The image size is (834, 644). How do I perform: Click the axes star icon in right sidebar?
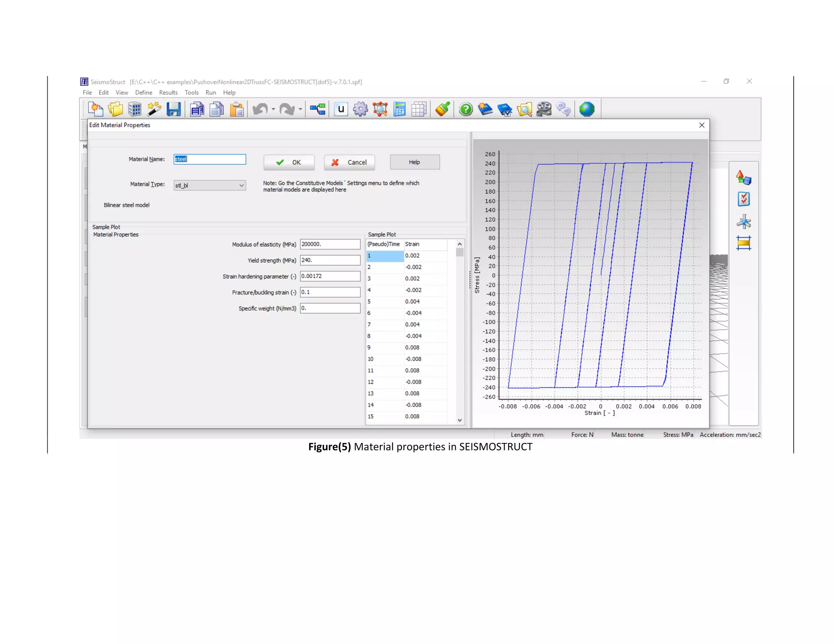click(744, 222)
